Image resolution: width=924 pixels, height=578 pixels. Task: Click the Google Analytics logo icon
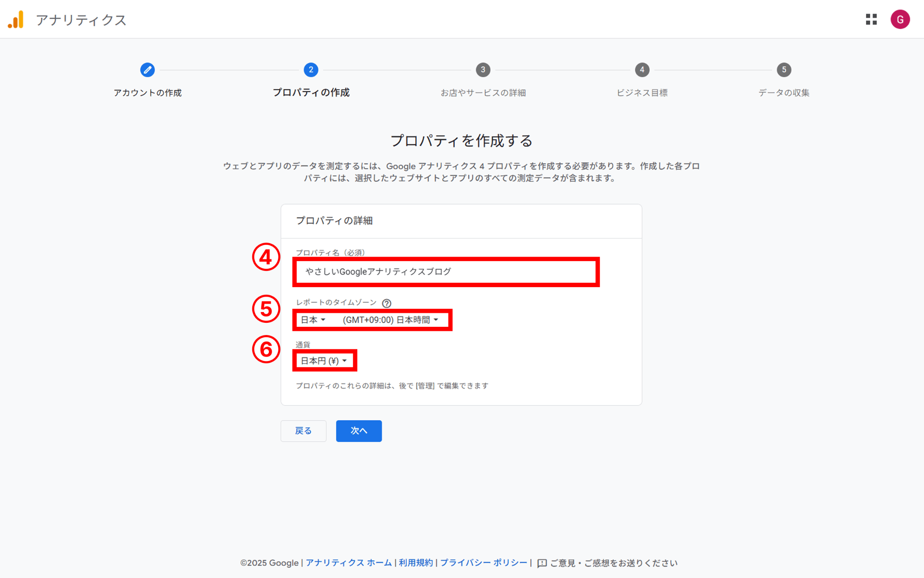pos(16,20)
